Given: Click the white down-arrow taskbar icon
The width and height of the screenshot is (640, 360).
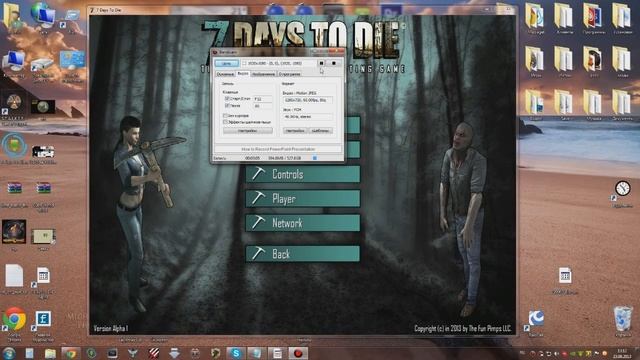Looking at the screenshot, I should click(x=174, y=353).
